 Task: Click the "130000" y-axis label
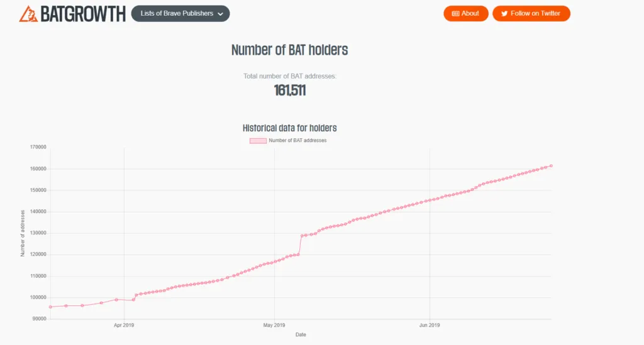(38, 233)
